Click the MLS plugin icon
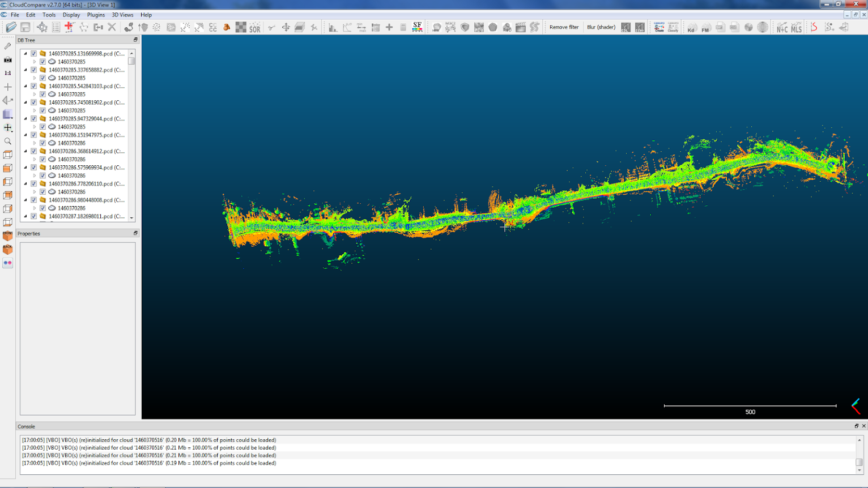 [x=796, y=27]
